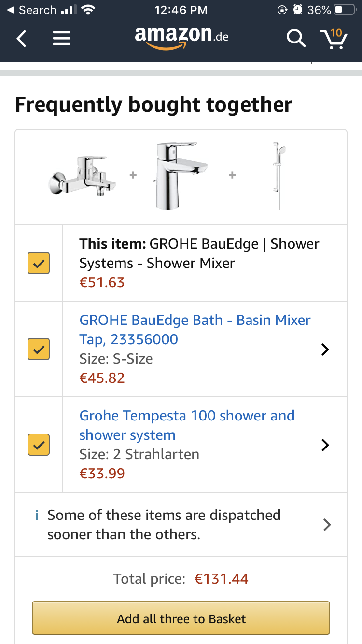Open Grohe Tempesta 100 shower link
Image resolution: width=362 pixels, height=644 pixels.
tap(187, 425)
